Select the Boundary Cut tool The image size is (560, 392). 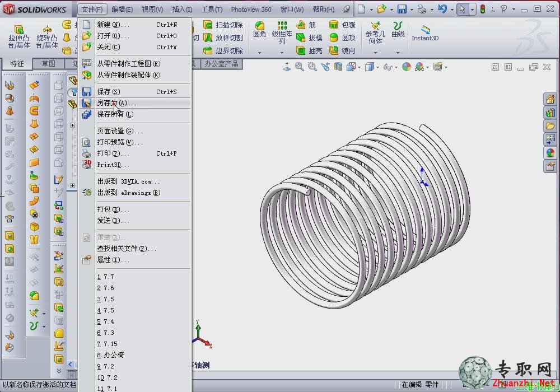click(x=223, y=50)
